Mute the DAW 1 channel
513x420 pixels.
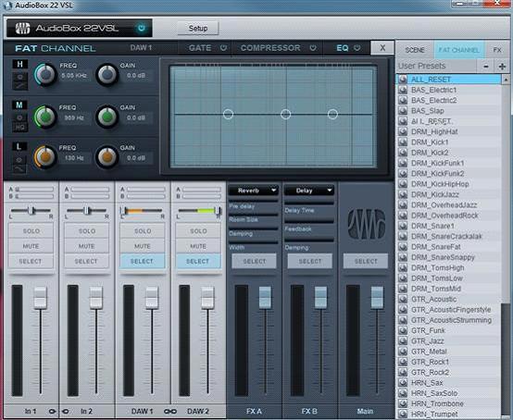tap(143, 246)
